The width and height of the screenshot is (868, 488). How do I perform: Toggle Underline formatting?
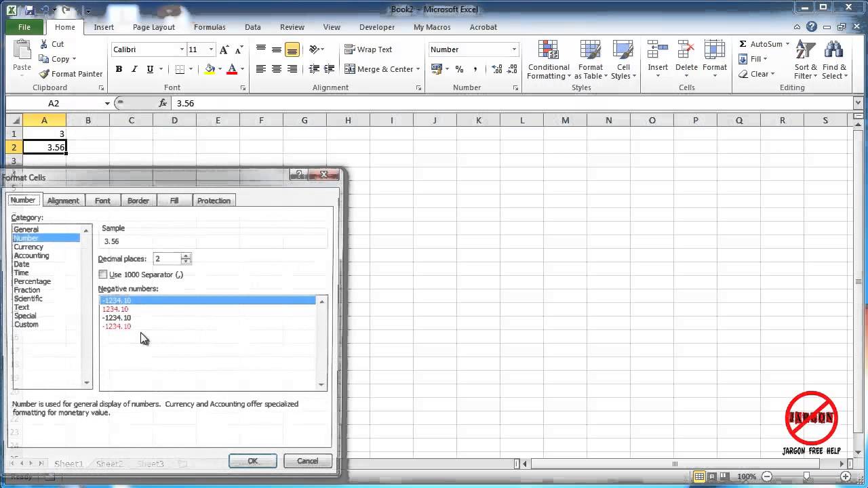(x=150, y=69)
